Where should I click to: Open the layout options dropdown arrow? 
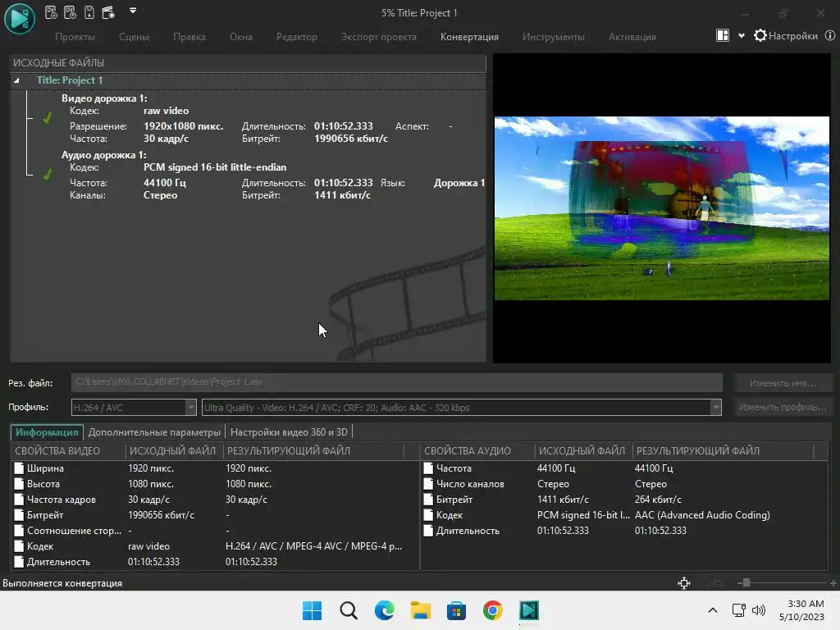coord(742,36)
